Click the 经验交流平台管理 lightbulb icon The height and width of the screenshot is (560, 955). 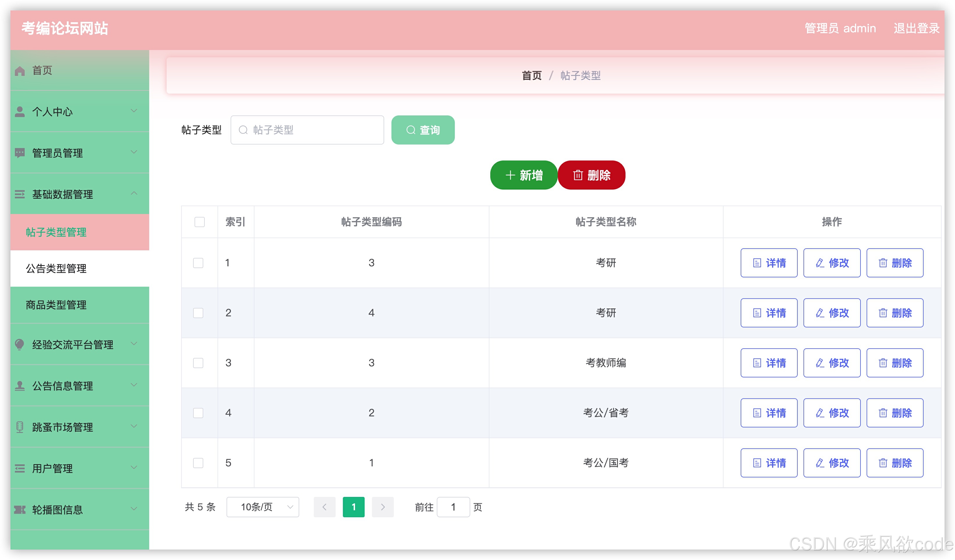19,345
